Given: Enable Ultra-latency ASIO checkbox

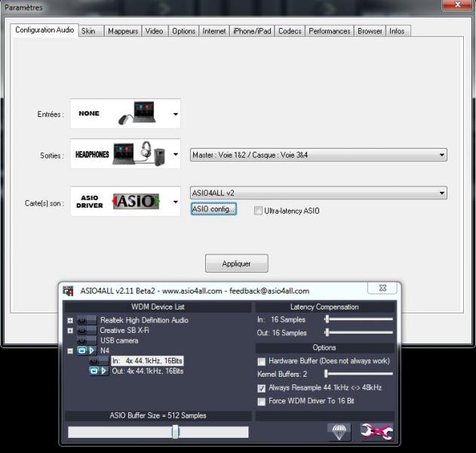Looking at the screenshot, I should coord(258,211).
